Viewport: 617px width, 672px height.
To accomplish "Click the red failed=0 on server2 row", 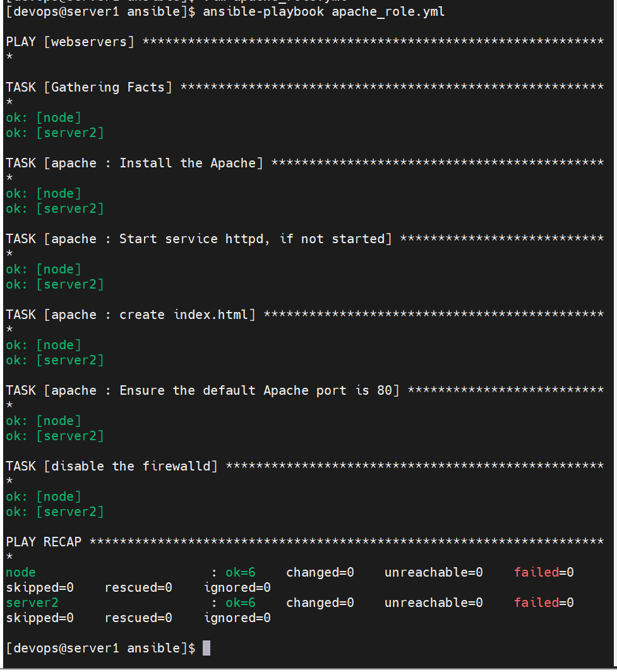I will click(544, 603).
